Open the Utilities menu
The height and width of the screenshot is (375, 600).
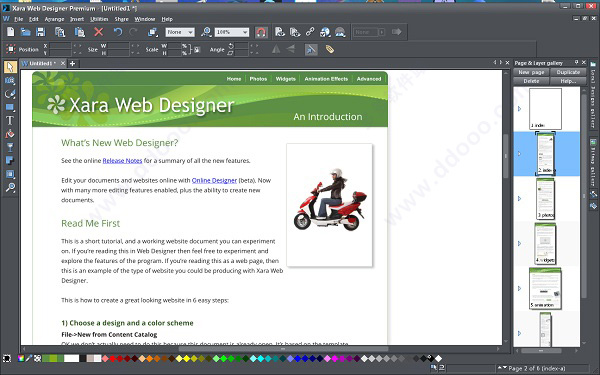click(x=99, y=19)
